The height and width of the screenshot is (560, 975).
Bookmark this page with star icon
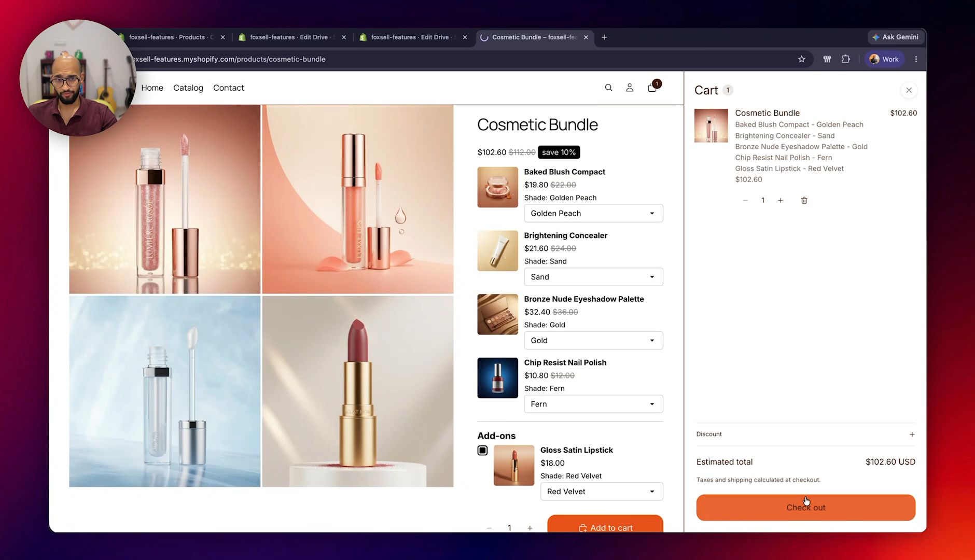pos(801,59)
